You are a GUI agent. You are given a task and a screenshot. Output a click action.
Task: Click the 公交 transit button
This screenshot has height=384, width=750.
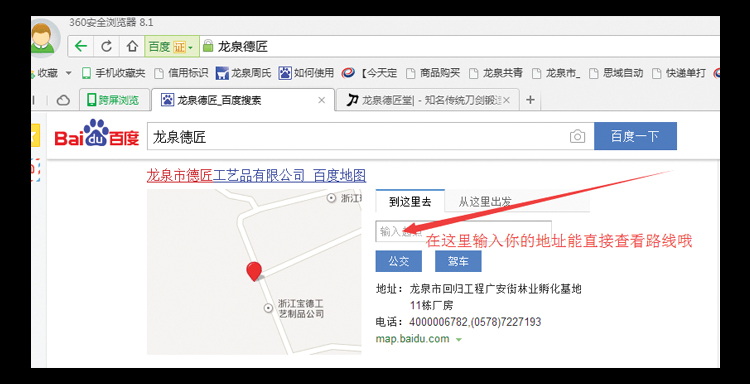click(x=399, y=262)
